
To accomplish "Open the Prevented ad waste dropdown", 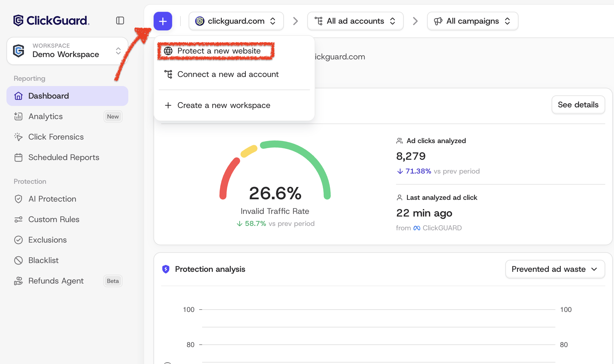I will (555, 269).
